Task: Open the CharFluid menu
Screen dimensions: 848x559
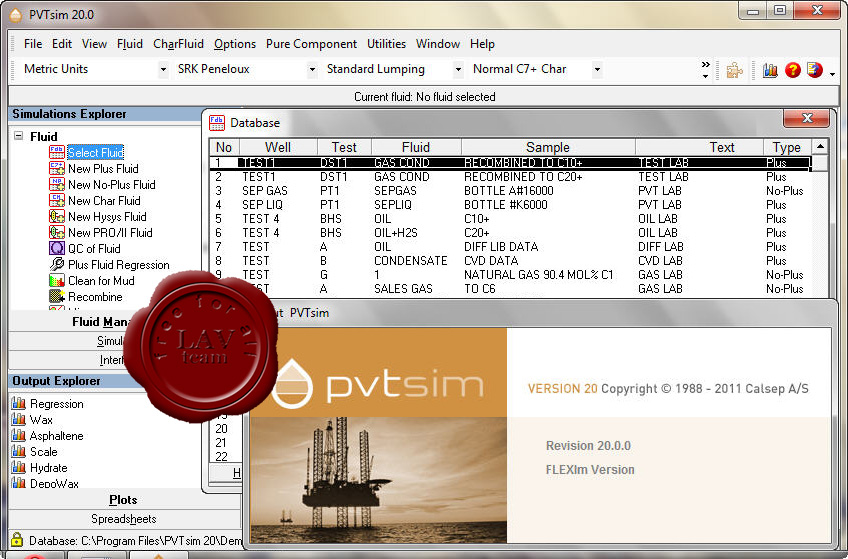Action: click(x=178, y=44)
